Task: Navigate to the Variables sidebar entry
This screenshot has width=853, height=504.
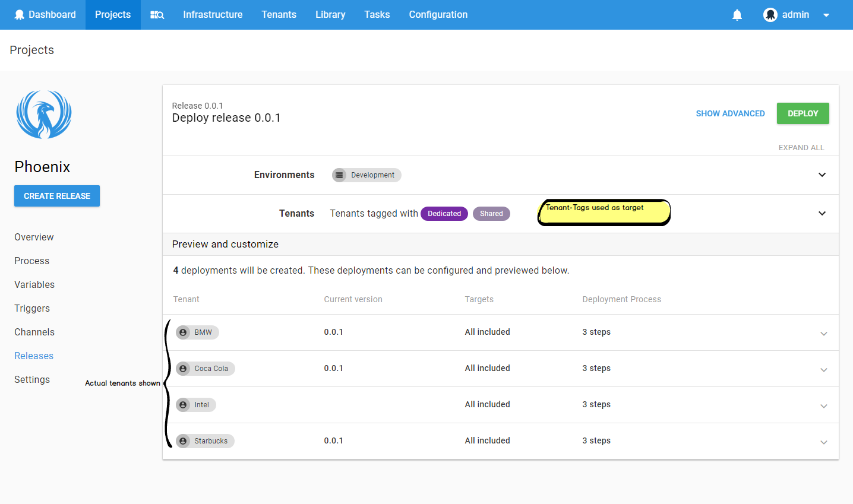Action: pos(34,284)
